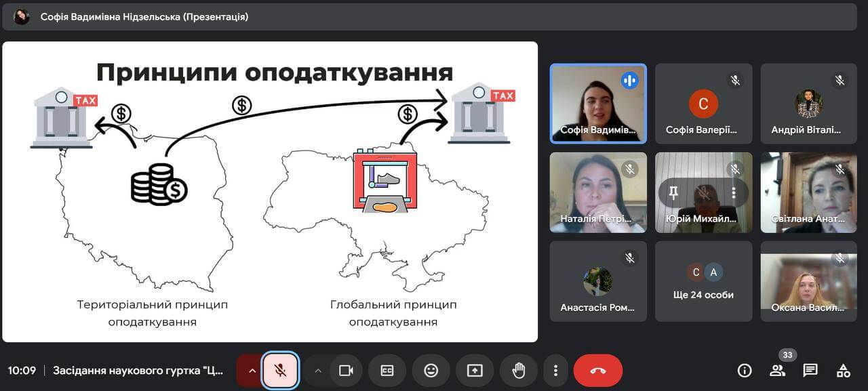The width and height of the screenshot is (868, 391).
Task: Show the people list with 33 badge
Action: point(778,371)
